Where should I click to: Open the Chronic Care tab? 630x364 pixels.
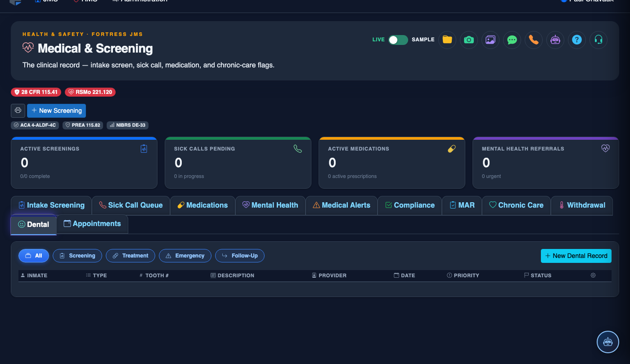516,205
